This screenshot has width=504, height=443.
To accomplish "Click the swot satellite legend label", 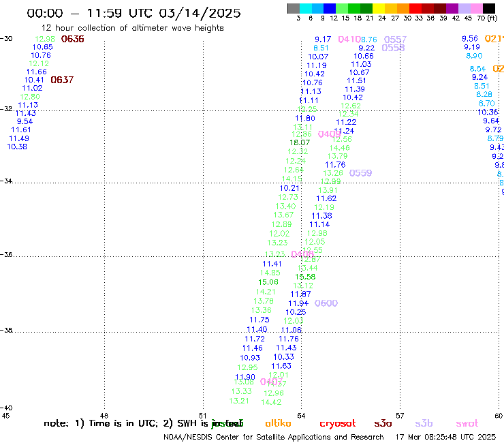I will pyautogui.click(x=467, y=423).
